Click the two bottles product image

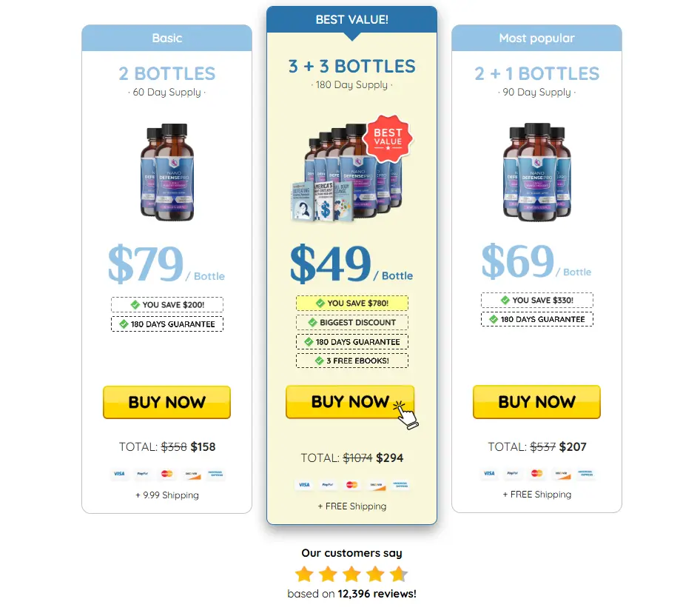(x=167, y=172)
